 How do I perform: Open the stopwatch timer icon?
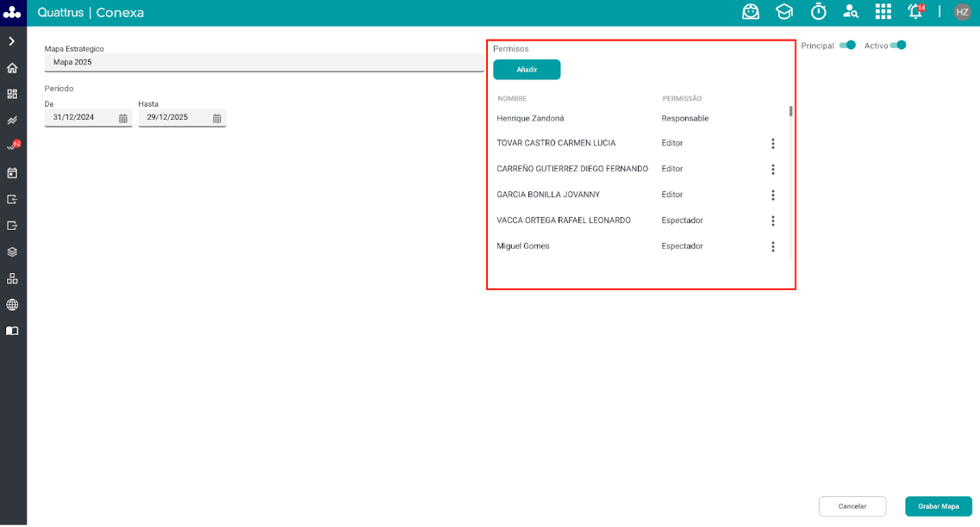tap(818, 12)
